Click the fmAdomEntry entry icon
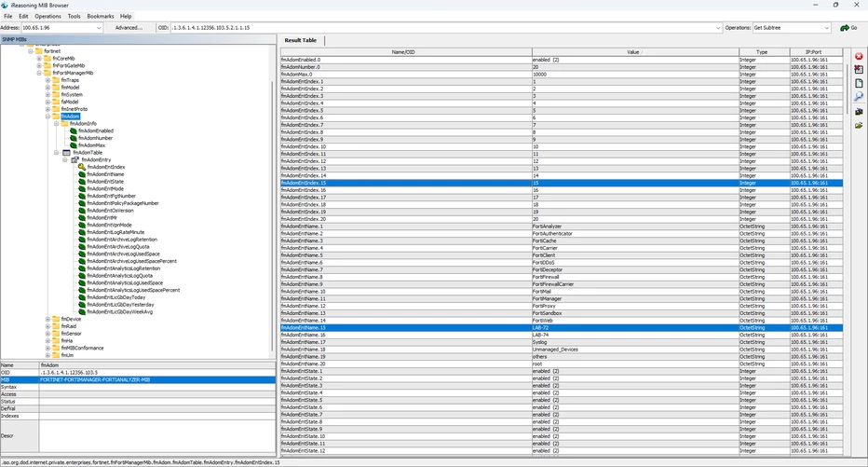868x467 pixels. coord(75,159)
